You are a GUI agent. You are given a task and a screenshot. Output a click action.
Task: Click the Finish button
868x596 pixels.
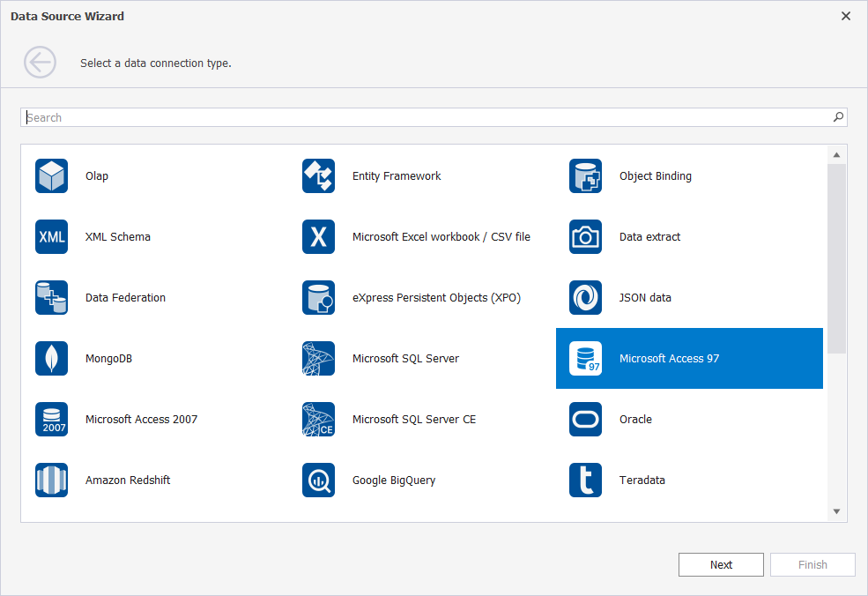tap(812, 564)
